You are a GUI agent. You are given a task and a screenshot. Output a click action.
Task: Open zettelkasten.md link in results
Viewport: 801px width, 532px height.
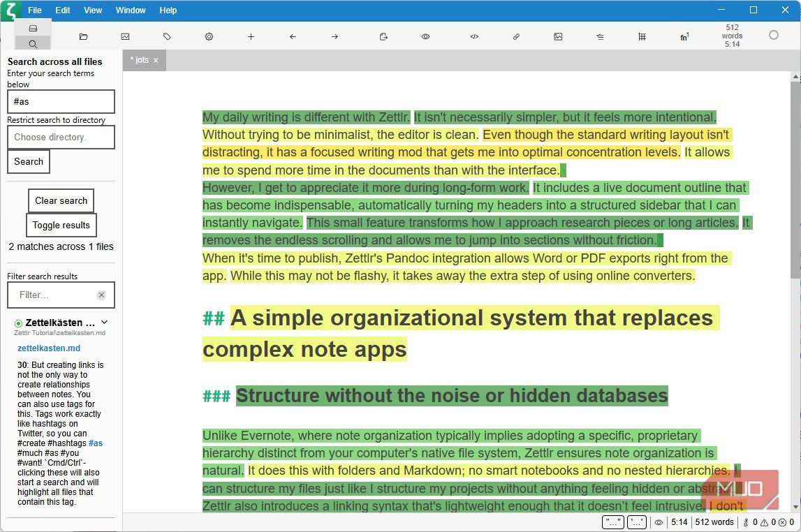tap(48, 348)
